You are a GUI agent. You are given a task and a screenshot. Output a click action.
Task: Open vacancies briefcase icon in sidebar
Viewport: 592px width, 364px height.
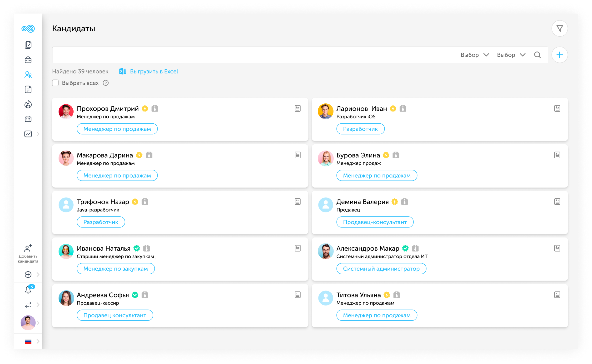pos(28,60)
